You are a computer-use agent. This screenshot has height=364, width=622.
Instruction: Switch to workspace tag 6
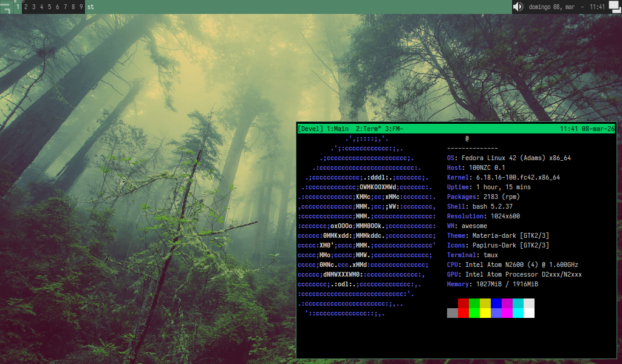tap(58, 7)
